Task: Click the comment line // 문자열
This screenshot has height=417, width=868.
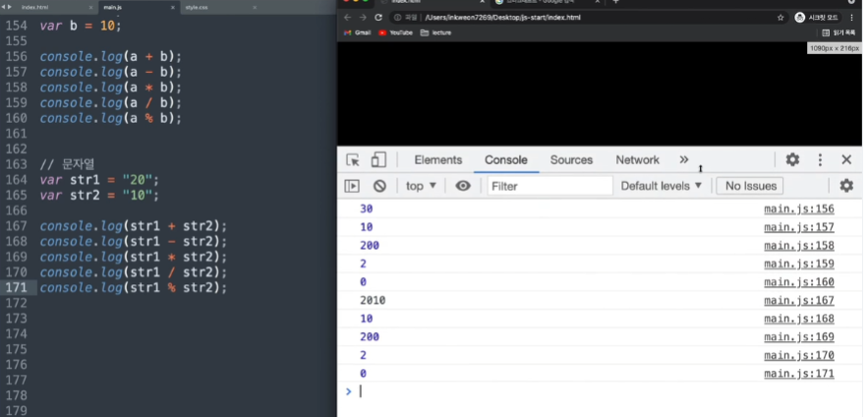Action: click(67, 164)
